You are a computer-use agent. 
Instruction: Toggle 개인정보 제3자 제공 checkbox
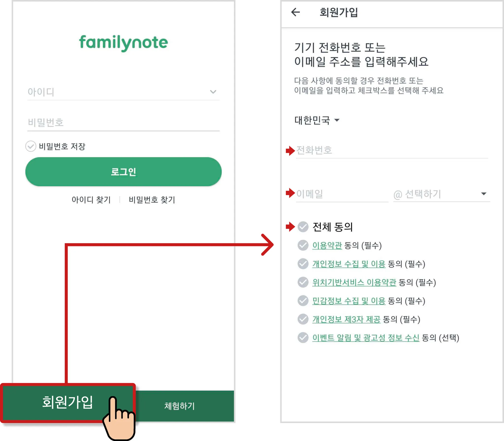pyautogui.click(x=303, y=319)
